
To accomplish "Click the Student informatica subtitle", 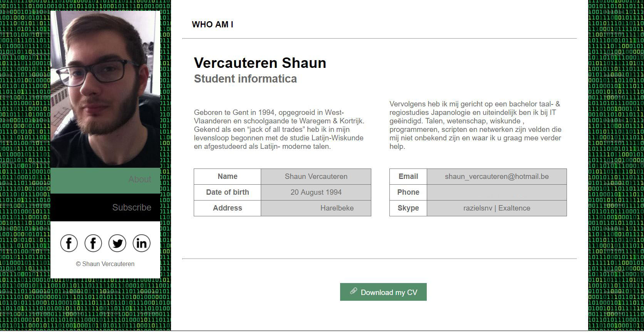I will [245, 79].
